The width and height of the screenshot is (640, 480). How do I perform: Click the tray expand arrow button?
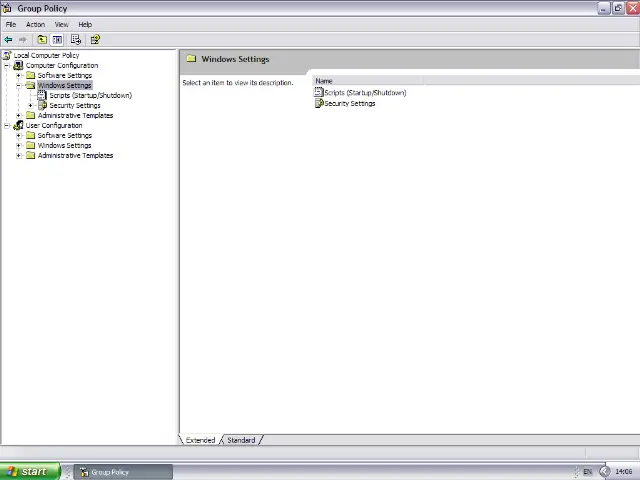604,471
